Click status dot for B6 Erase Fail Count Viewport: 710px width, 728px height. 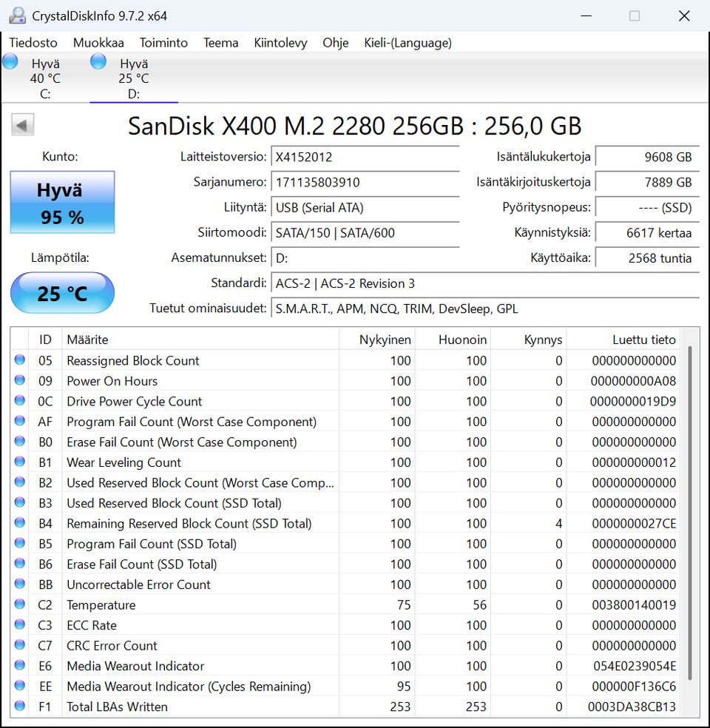pos(19,563)
